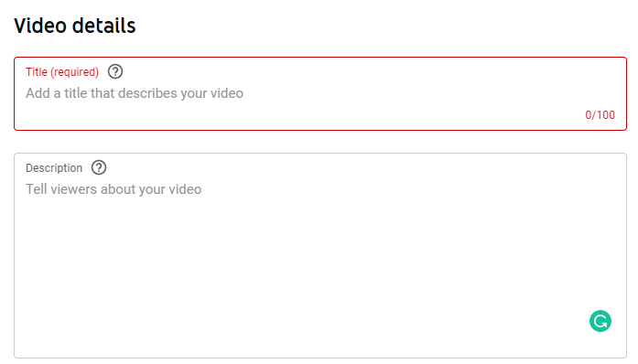Click the word 'Title' in the red label
The width and height of the screenshot is (638, 364).
(x=37, y=72)
